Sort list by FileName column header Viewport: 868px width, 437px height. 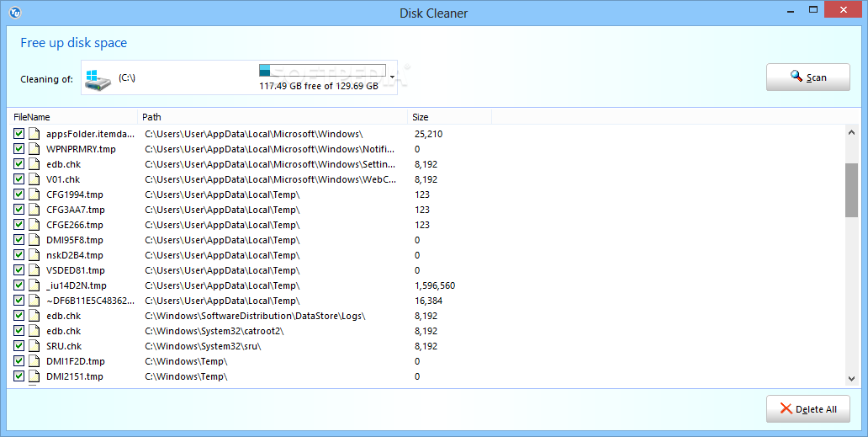[x=72, y=117]
